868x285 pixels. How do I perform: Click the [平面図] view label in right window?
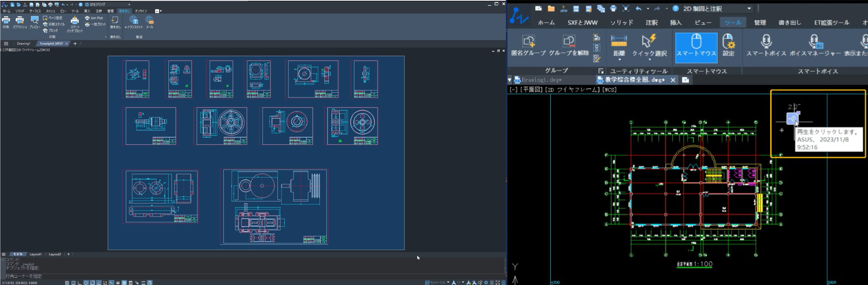click(531, 90)
